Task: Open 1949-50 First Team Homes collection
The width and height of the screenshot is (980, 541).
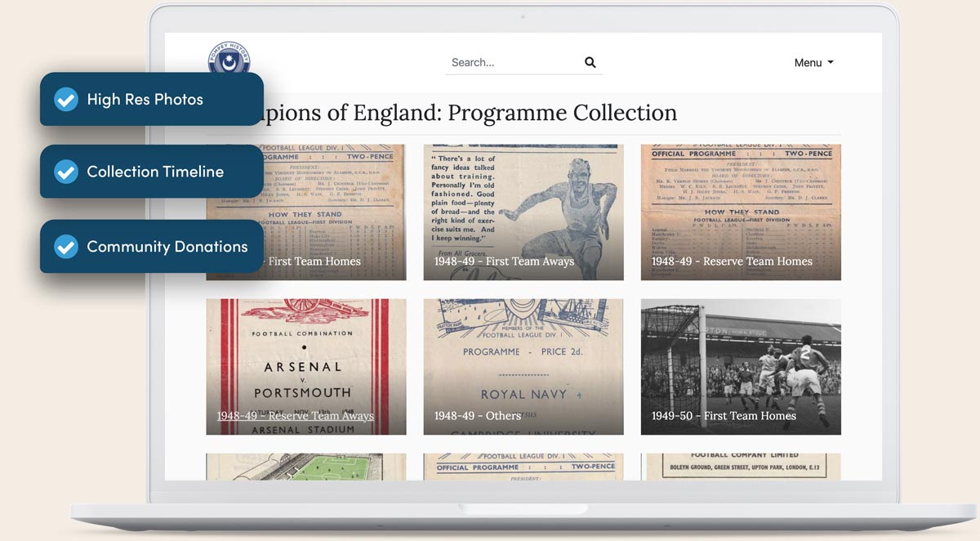Action: (x=740, y=366)
